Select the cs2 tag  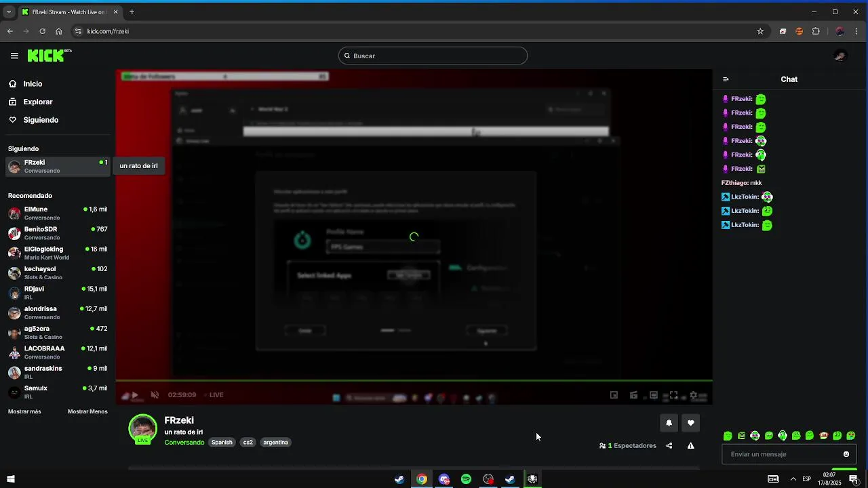pos(248,442)
